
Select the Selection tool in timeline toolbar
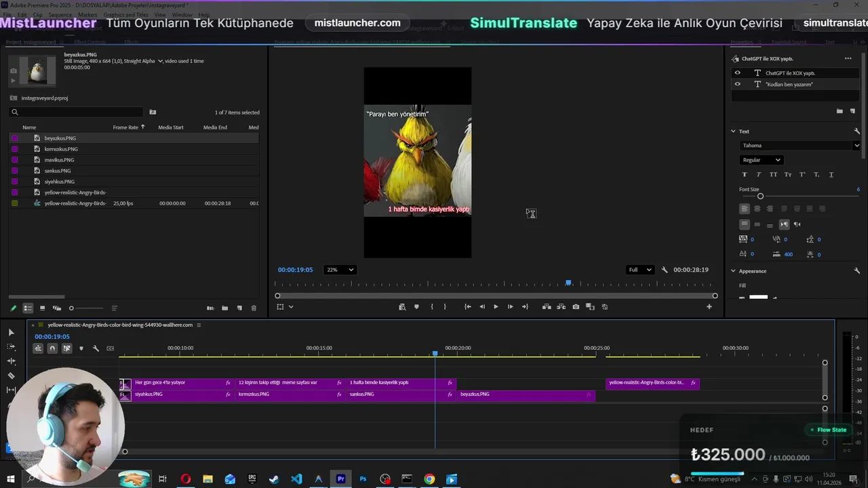(x=11, y=332)
